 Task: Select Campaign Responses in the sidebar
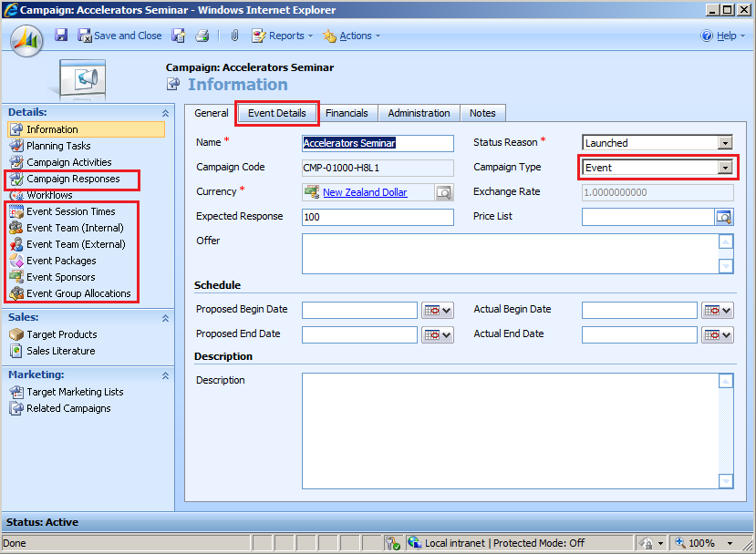click(x=72, y=179)
